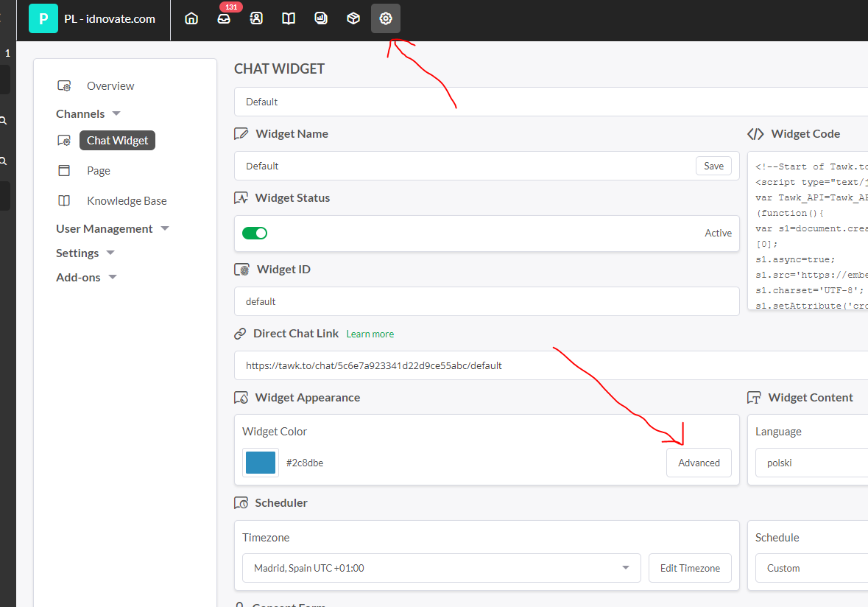Click the Edit Timezone button
868x607 pixels.
click(690, 568)
